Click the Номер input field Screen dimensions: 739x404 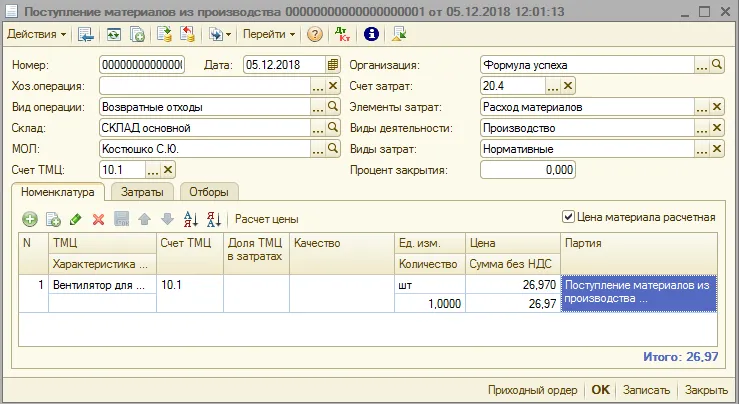142,65
